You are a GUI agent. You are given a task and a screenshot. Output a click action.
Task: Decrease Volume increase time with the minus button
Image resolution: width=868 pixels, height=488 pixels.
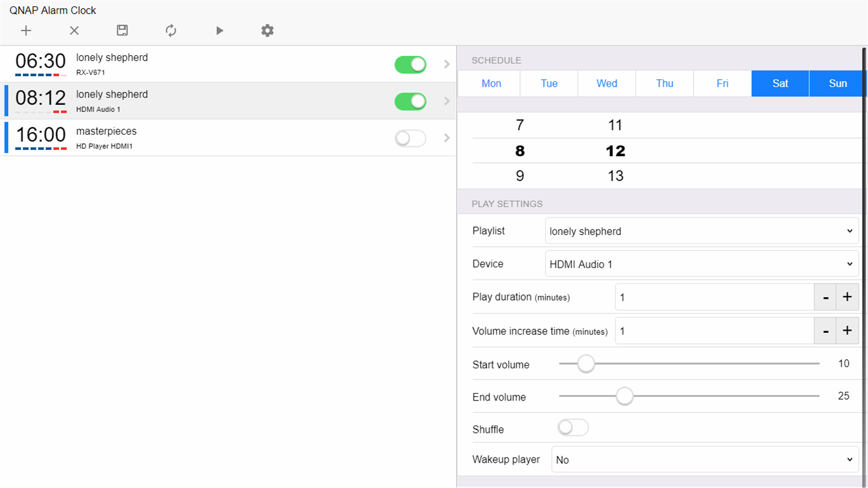coord(825,331)
